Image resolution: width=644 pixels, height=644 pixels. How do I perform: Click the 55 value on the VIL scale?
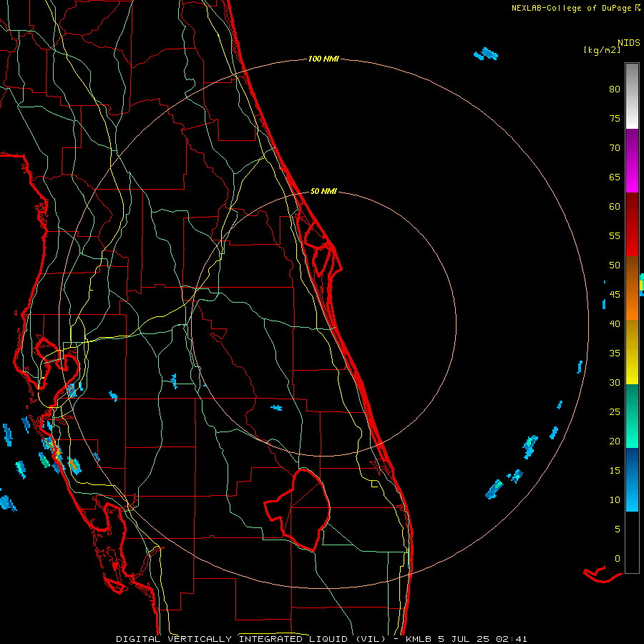coord(615,236)
